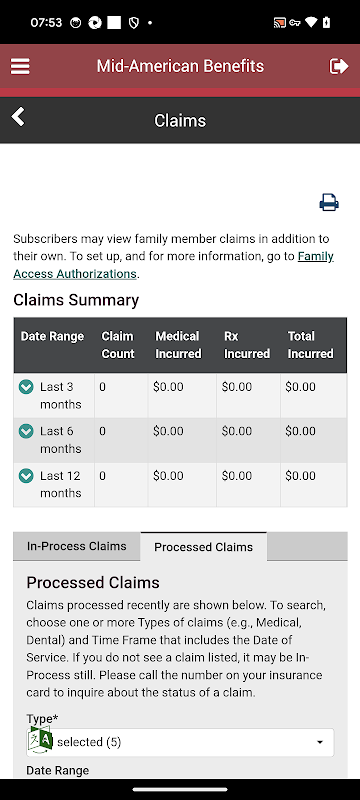Open the Type selected (5) dropdown
The image size is (360, 800).
coord(180,742)
